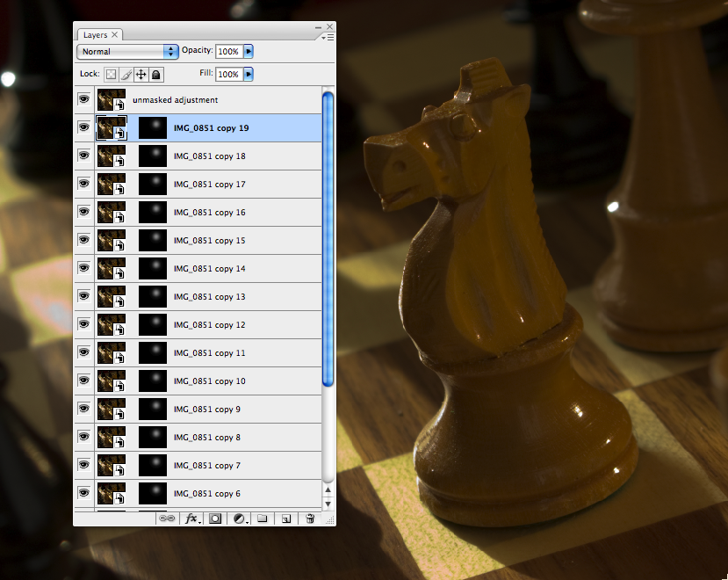Open the Fill slider arrow
Viewport: 728px width, 580px height.
pyautogui.click(x=249, y=74)
